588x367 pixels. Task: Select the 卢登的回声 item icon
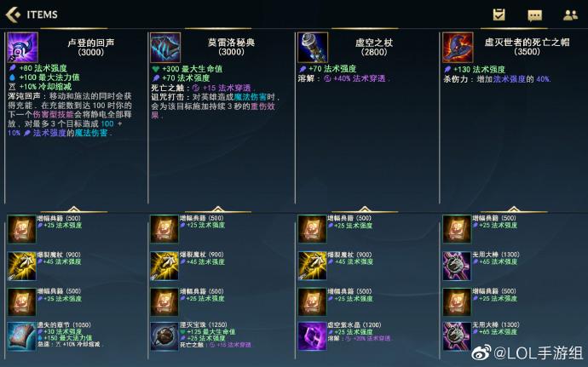point(22,48)
